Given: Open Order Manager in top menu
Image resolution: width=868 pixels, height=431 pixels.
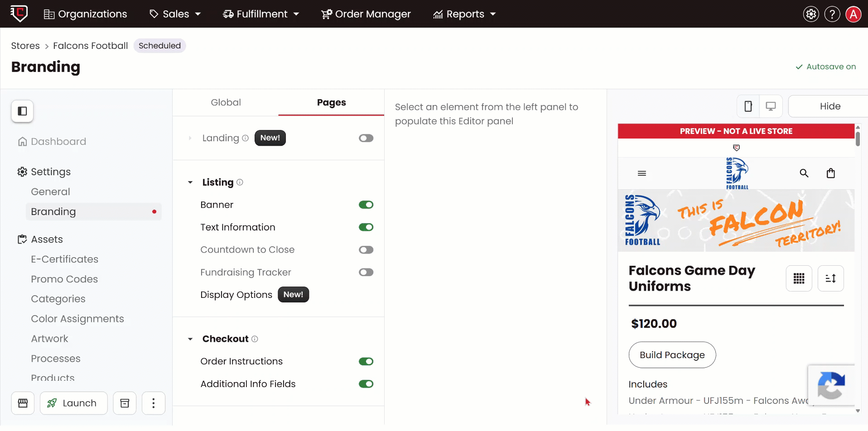Looking at the screenshot, I should (366, 14).
